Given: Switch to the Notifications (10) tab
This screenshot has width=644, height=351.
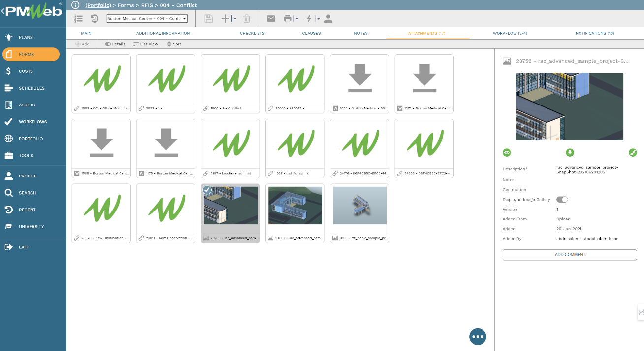Looking at the screenshot, I should click(595, 33).
